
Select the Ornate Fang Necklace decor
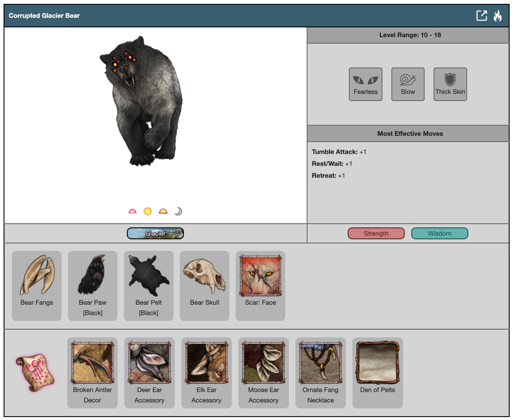click(x=320, y=372)
